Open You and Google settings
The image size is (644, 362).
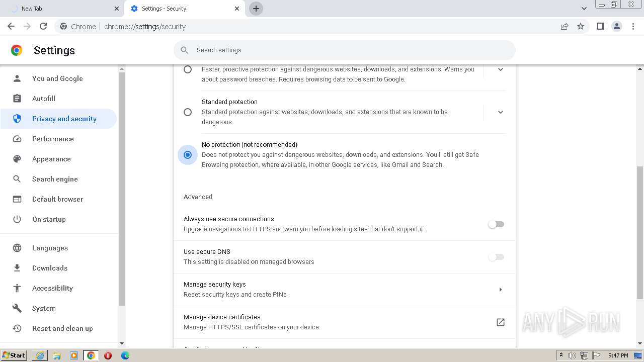coord(57,78)
